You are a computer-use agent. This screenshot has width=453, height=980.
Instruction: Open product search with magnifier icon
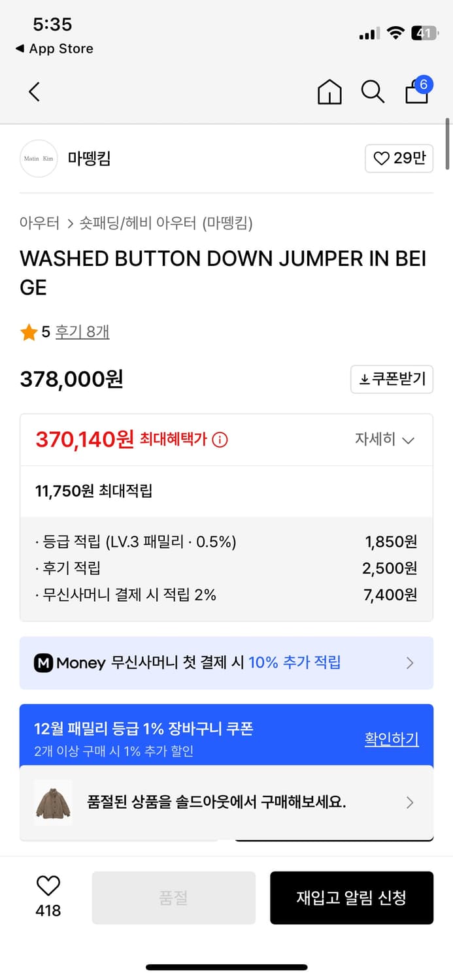coord(373,92)
